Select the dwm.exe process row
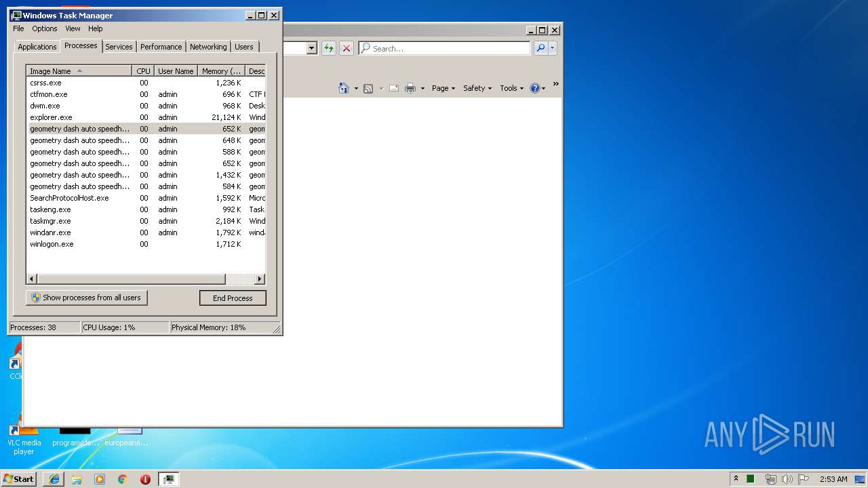This screenshot has width=868, height=488. pyautogui.click(x=146, y=106)
